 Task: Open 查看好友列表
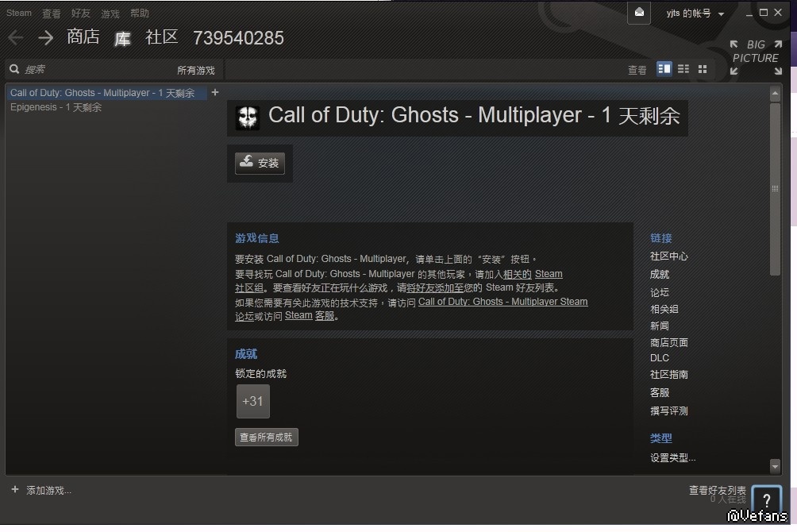pyautogui.click(x=717, y=490)
